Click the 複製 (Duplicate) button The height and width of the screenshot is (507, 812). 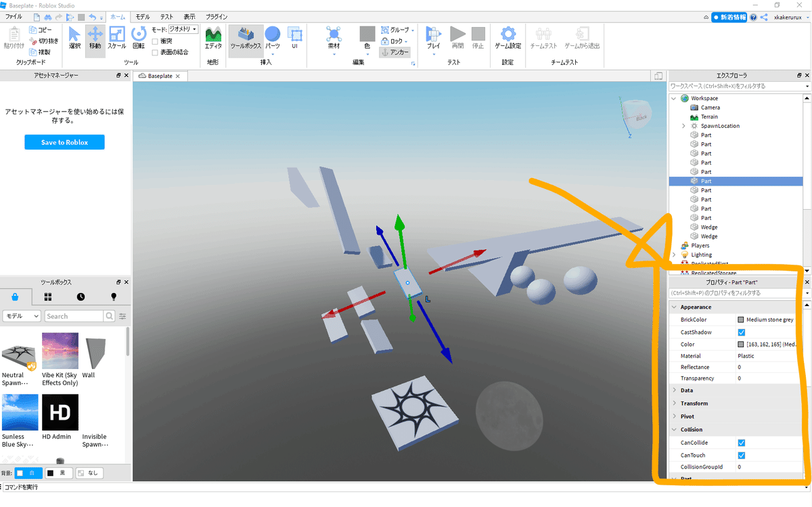40,51
